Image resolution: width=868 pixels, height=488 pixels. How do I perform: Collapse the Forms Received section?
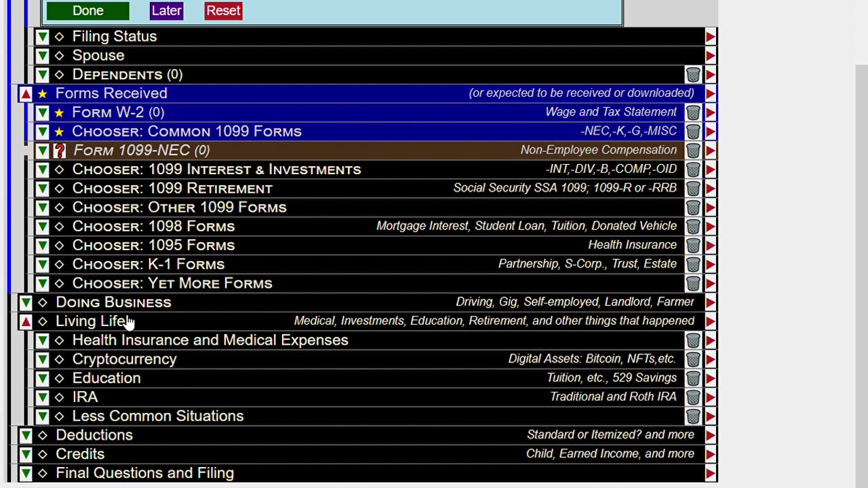point(25,94)
